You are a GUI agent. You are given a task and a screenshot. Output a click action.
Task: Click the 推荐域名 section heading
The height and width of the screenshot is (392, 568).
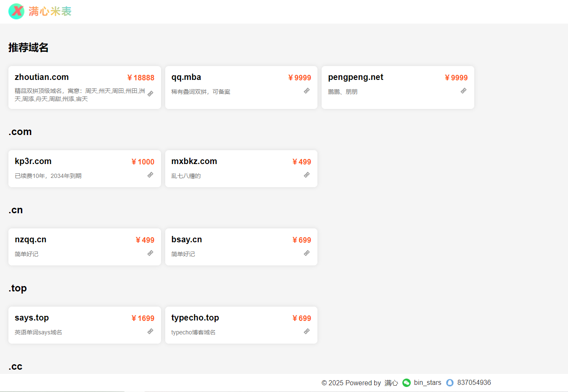click(x=29, y=48)
